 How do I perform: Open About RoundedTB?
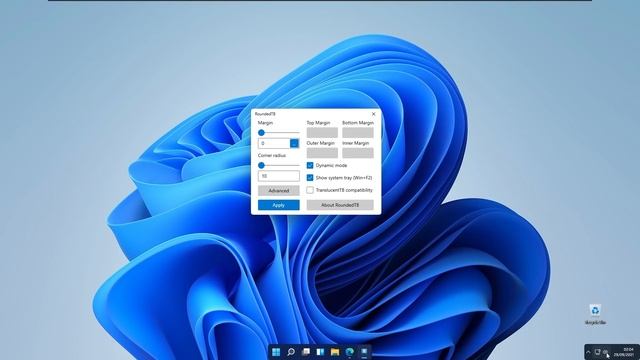(340, 205)
